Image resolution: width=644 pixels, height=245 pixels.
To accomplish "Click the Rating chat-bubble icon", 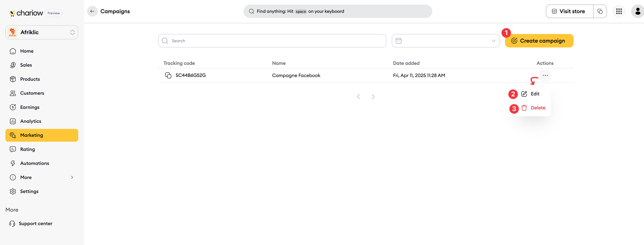I will pyautogui.click(x=13, y=149).
